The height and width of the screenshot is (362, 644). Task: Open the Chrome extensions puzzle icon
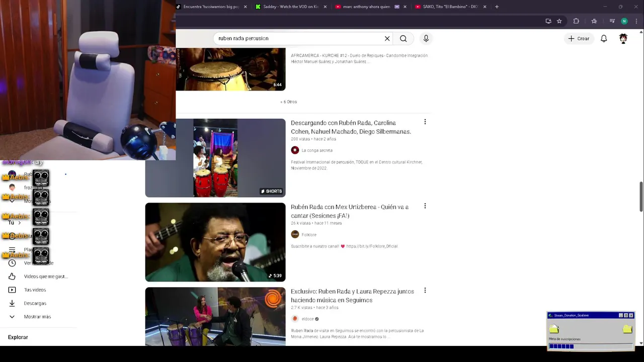[x=576, y=21]
